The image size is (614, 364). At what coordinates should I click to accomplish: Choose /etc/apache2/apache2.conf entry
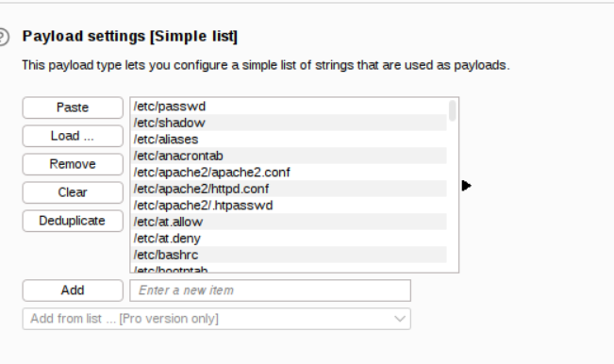(x=290, y=173)
